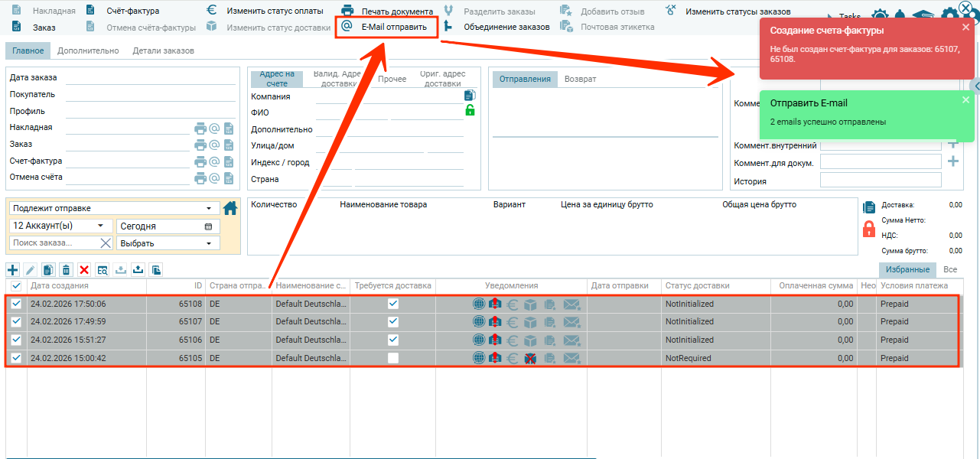Viewport: 980px width, 459px height.
Task: Uncheck the row checkbox for order 65107
Action: click(x=16, y=321)
